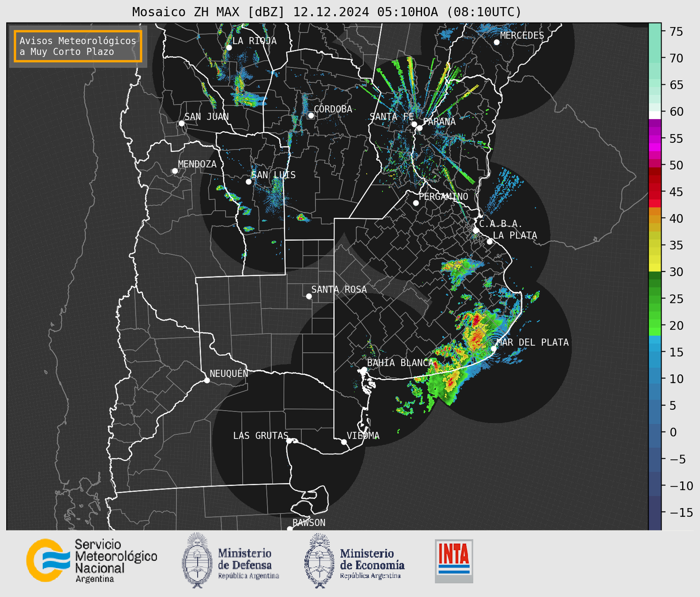This screenshot has height=597, width=700.
Task: Click the 40 dBZ orange band on scale
Action: pyautogui.click(x=655, y=218)
